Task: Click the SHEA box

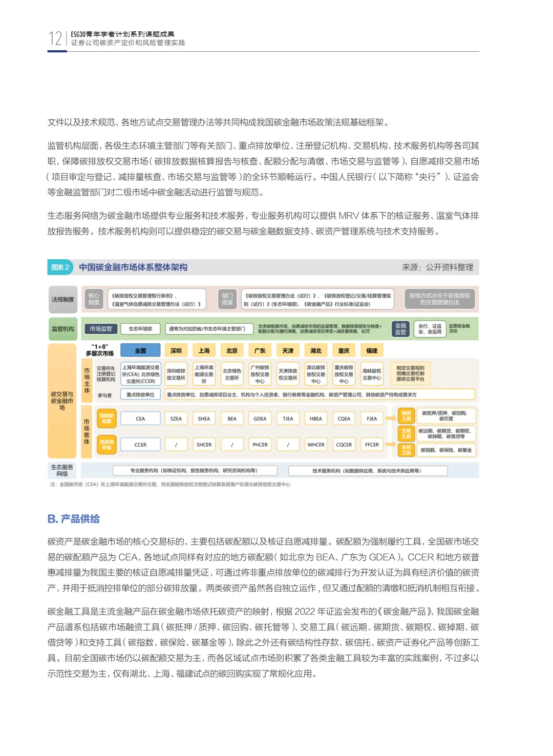Action: point(204,418)
